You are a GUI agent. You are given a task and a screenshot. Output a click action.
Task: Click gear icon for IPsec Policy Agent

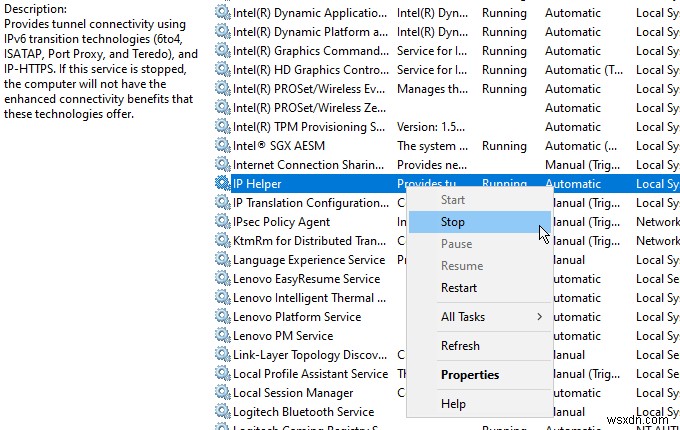click(222, 222)
